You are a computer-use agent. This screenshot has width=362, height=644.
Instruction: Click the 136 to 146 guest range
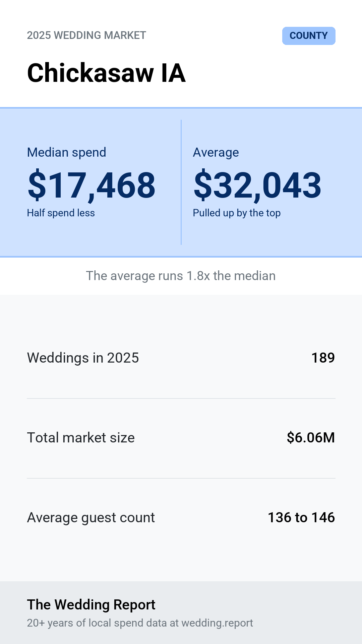click(x=301, y=518)
